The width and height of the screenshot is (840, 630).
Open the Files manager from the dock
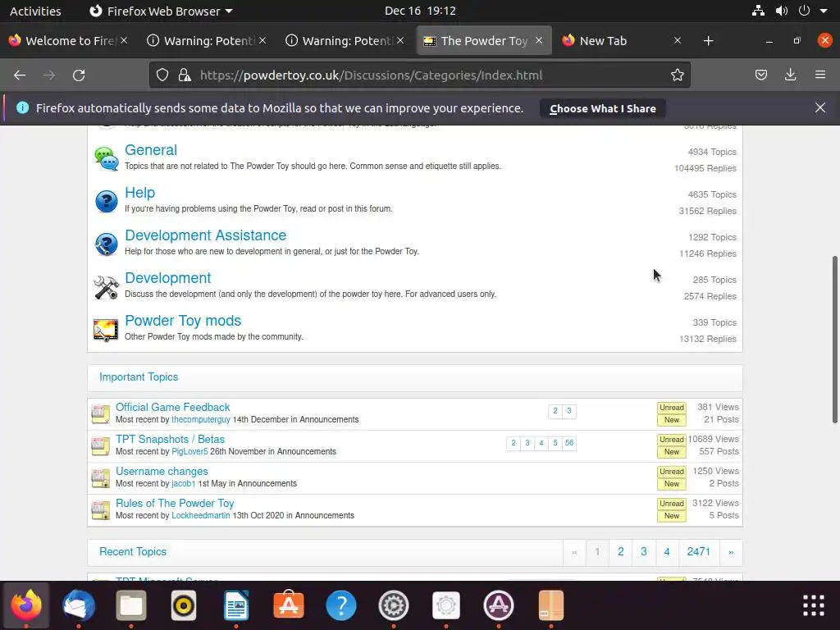(131, 605)
